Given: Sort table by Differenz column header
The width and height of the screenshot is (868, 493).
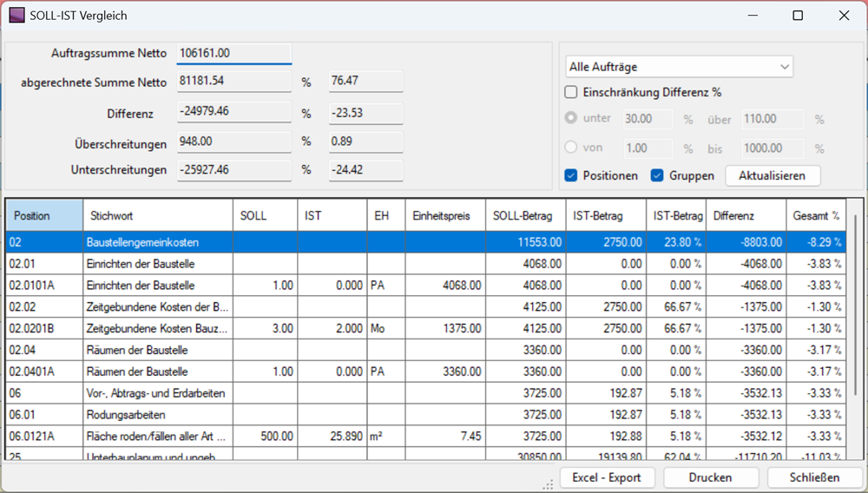Looking at the screenshot, I should click(745, 215).
